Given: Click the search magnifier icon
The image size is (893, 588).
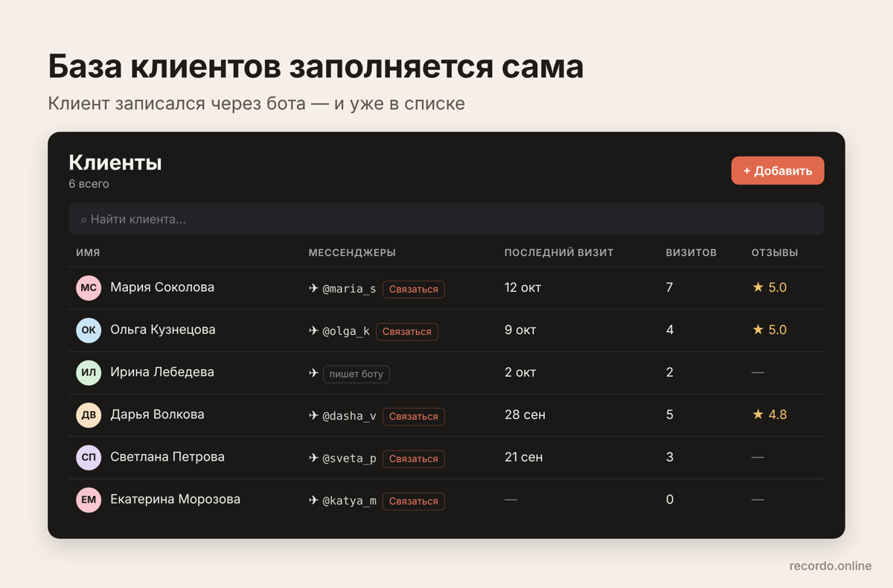Looking at the screenshot, I should (83, 220).
